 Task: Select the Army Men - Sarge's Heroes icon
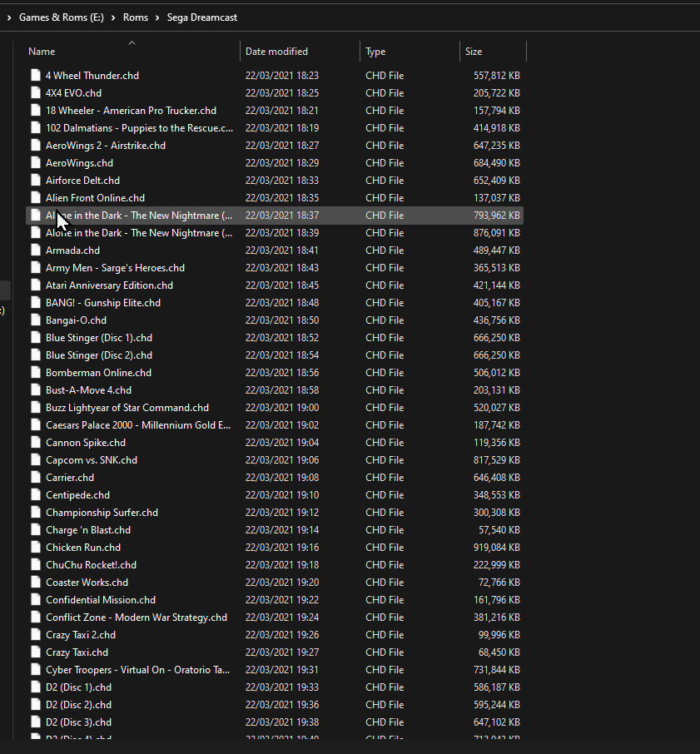(x=36, y=268)
